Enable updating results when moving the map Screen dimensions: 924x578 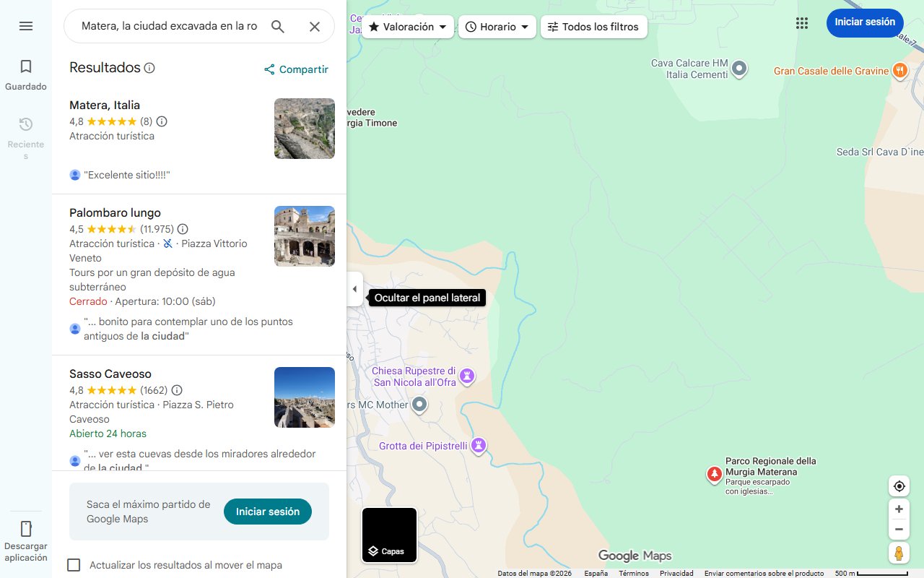[x=74, y=565]
